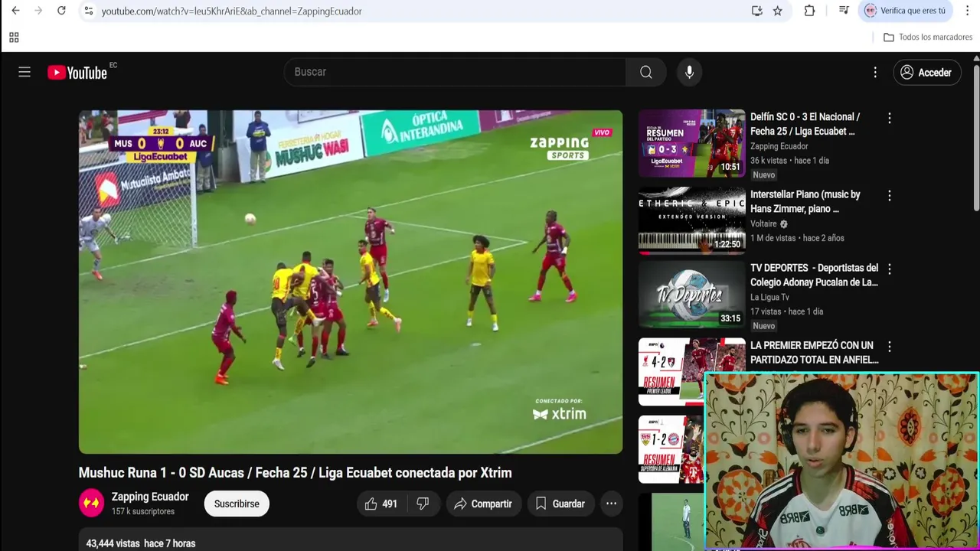Click the install app icon in address bar
Viewport: 980px width, 551px height.
point(756,11)
